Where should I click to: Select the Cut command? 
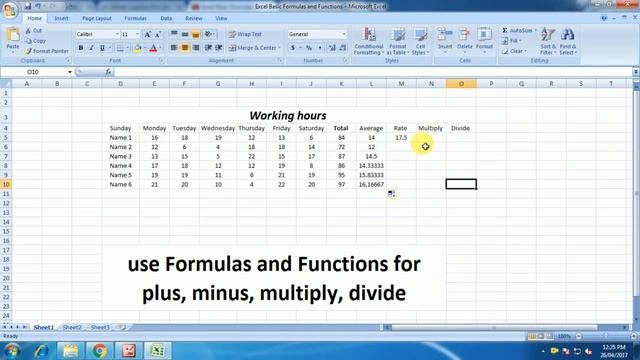tap(33, 31)
